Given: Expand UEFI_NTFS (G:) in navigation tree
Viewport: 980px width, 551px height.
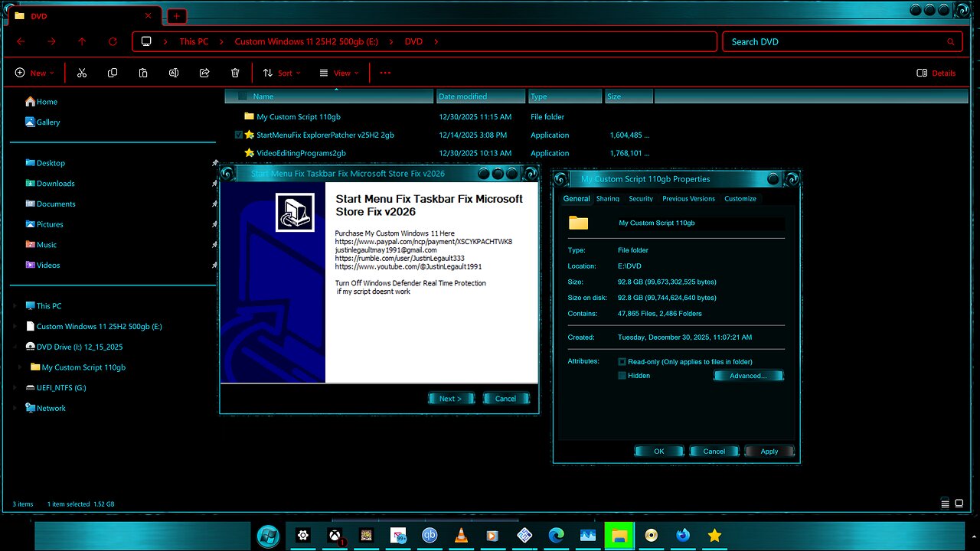Looking at the screenshot, I should [x=15, y=388].
